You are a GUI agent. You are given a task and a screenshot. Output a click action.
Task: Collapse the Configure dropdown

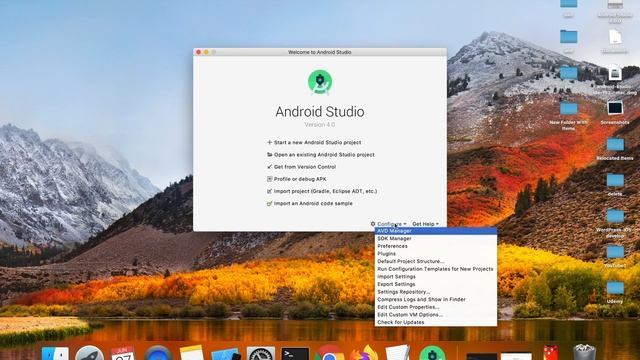pos(391,224)
